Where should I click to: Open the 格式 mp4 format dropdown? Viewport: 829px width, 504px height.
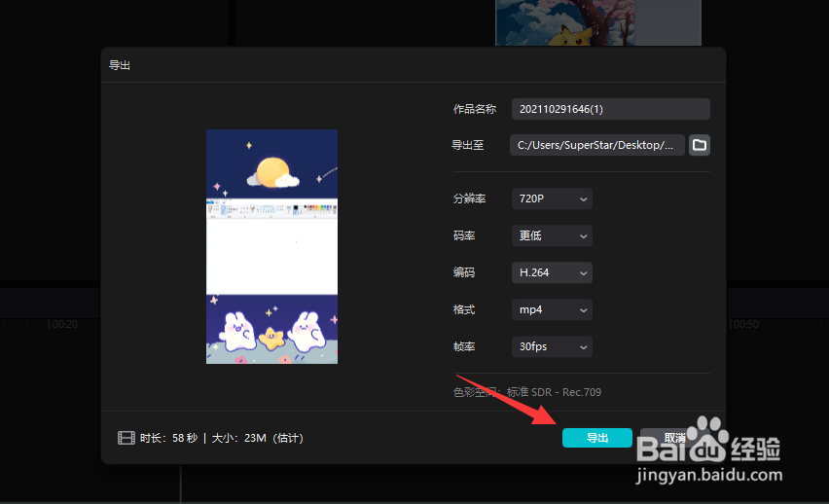(x=552, y=310)
